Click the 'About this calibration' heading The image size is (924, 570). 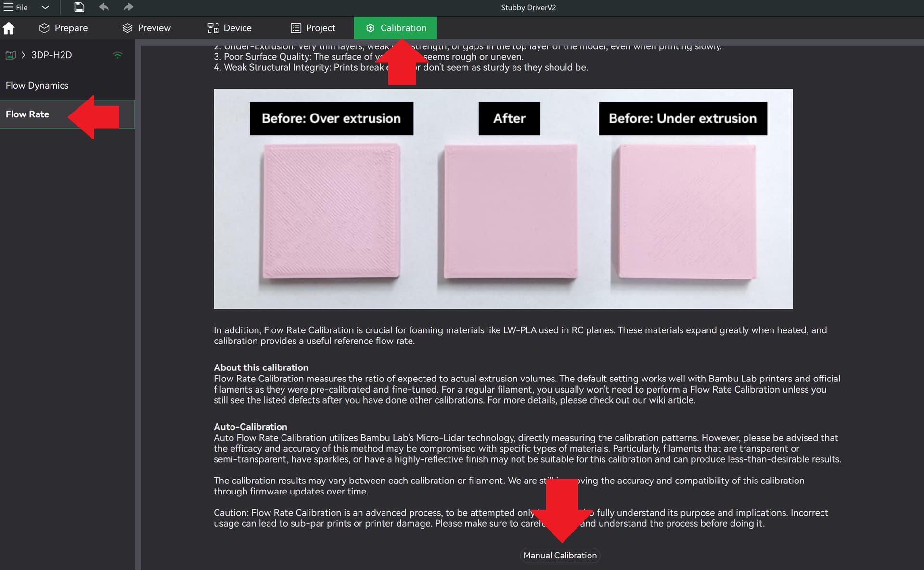[x=261, y=367]
